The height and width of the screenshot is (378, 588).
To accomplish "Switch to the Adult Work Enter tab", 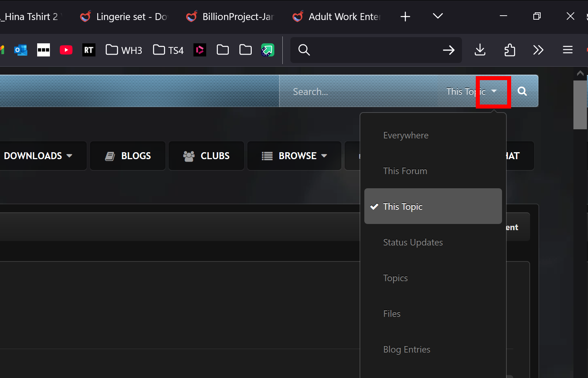I will pos(337,17).
